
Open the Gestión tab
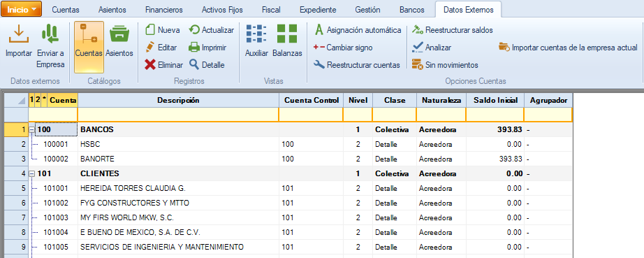(x=367, y=10)
